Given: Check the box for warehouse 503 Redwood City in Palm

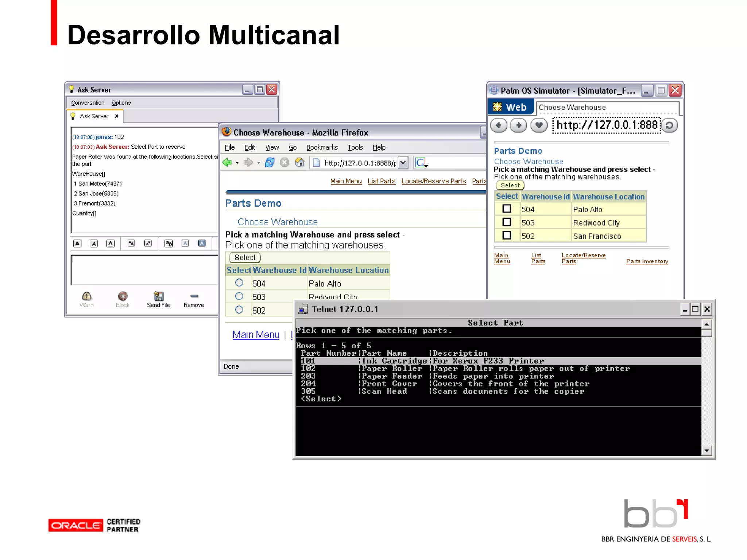Looking at the screenshot, I should coord(507,222).
